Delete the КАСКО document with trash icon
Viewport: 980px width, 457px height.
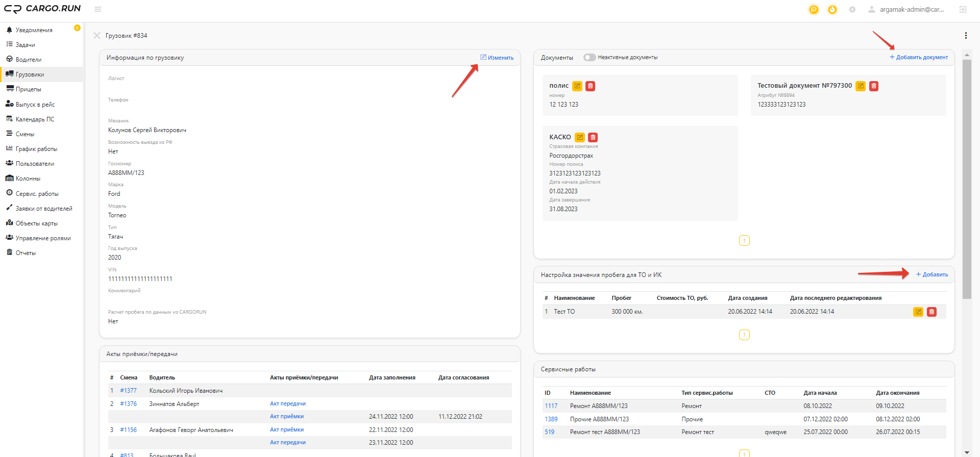click(593, 137)
